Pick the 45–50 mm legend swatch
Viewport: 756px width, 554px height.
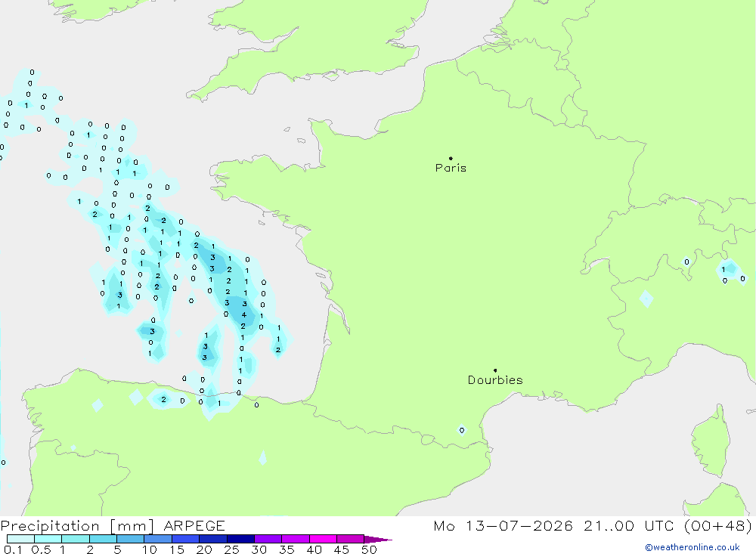(351, 539)
